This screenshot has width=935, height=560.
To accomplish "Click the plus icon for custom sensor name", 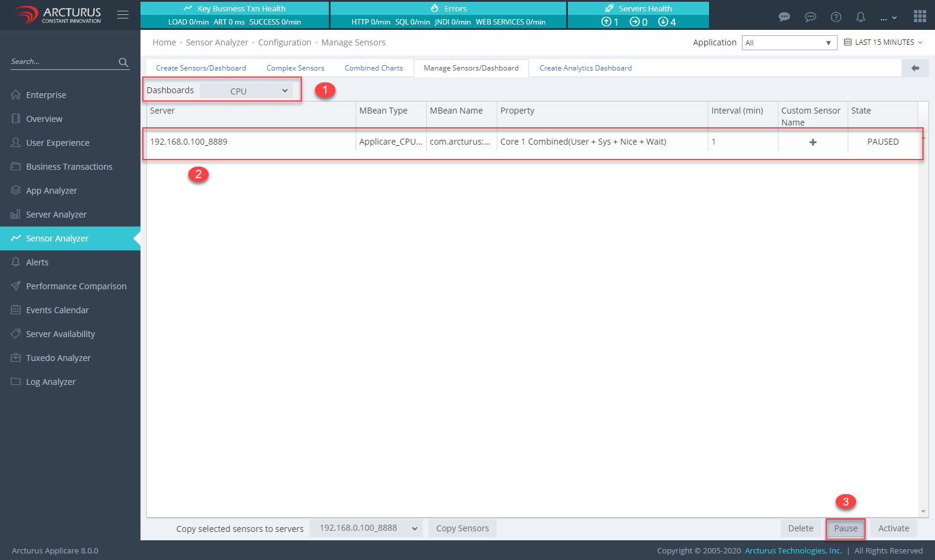I will 812,142.
